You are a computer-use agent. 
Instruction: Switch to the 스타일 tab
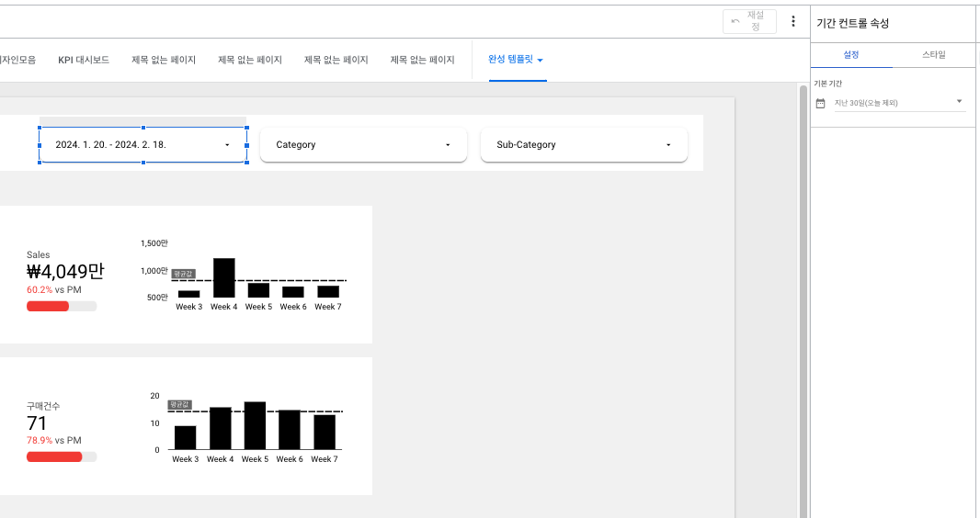click(934, 55)
